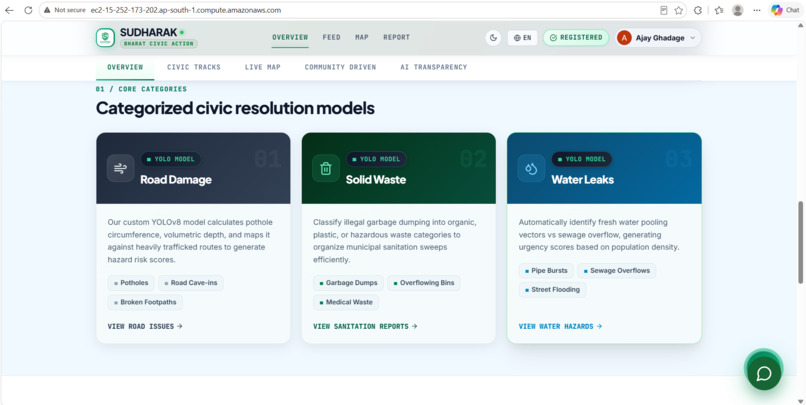
Task: Select the Potholes tag chip
Action: (x=131, y=283)
